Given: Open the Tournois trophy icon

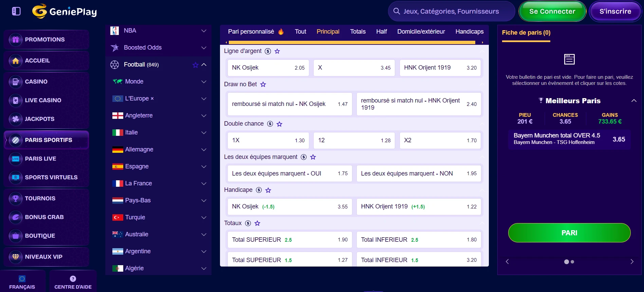Looking at the screenshot, I should 16,198.
